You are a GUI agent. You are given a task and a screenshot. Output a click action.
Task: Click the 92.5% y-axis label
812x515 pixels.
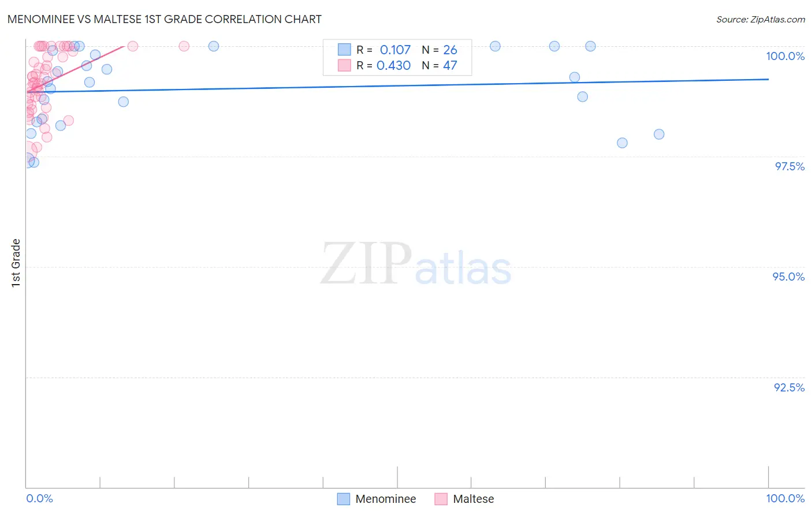click(789, 387)
